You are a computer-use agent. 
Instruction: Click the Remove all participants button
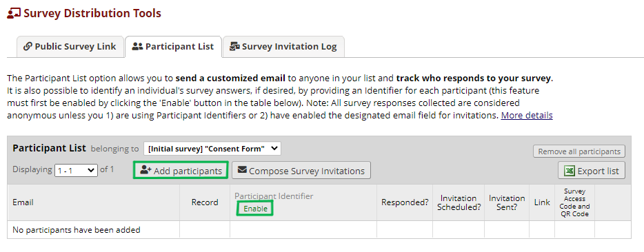579,151
